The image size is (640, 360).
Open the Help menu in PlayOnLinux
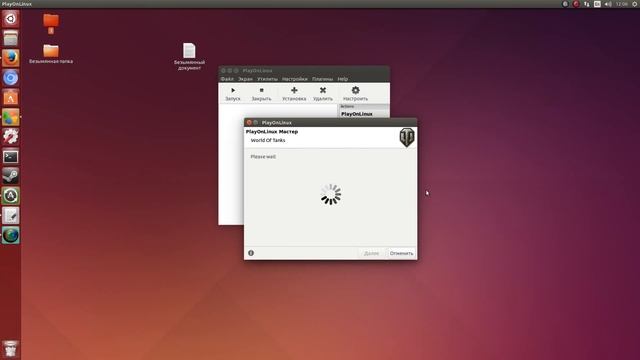pos(343,79)
